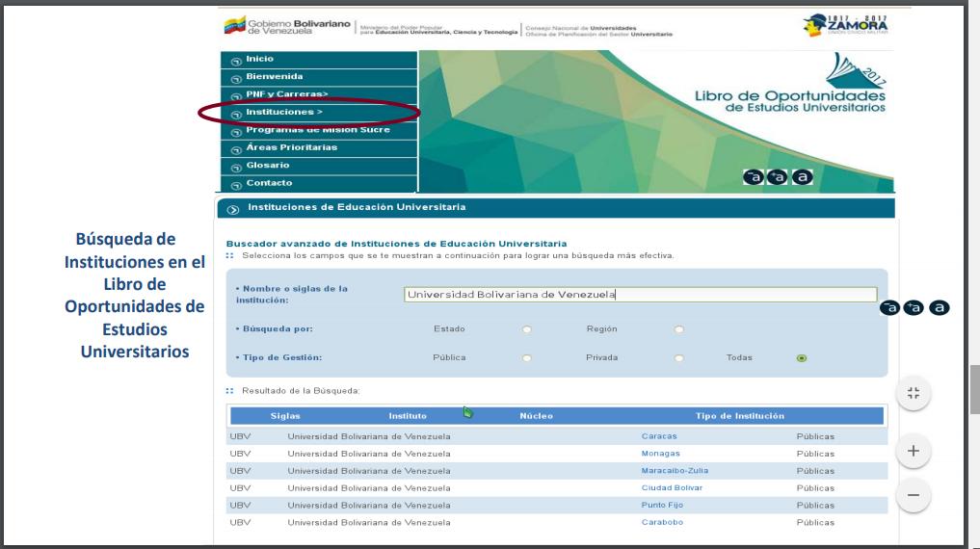Image resolution: width=980 pixels, height=549 pixels.
Task: Reset font size icon in banner
Action: pos(803,177)
